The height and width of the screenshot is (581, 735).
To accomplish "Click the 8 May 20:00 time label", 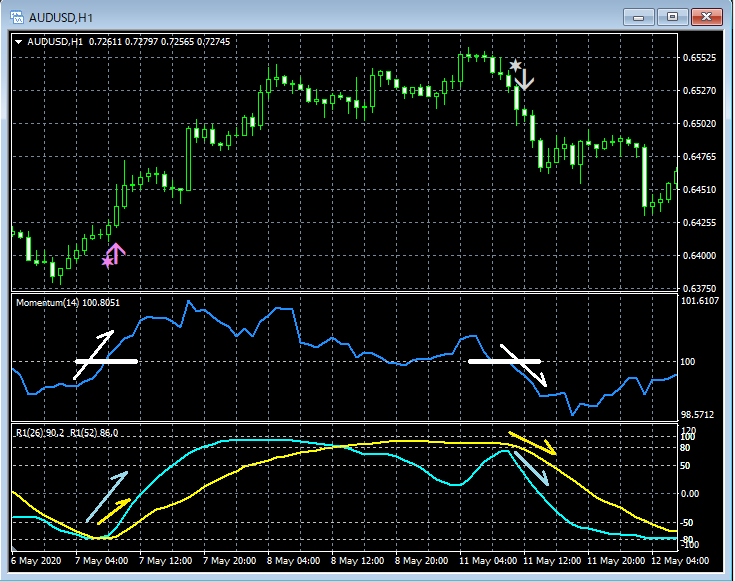I will 421,561.
